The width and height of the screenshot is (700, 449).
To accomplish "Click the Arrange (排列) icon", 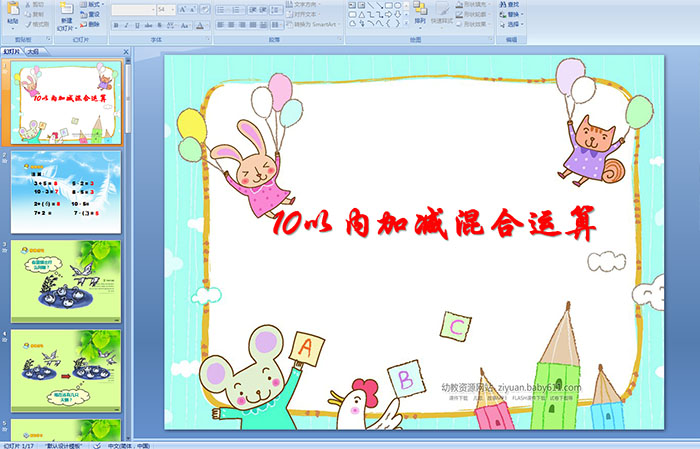I will (x=419, y=12).
